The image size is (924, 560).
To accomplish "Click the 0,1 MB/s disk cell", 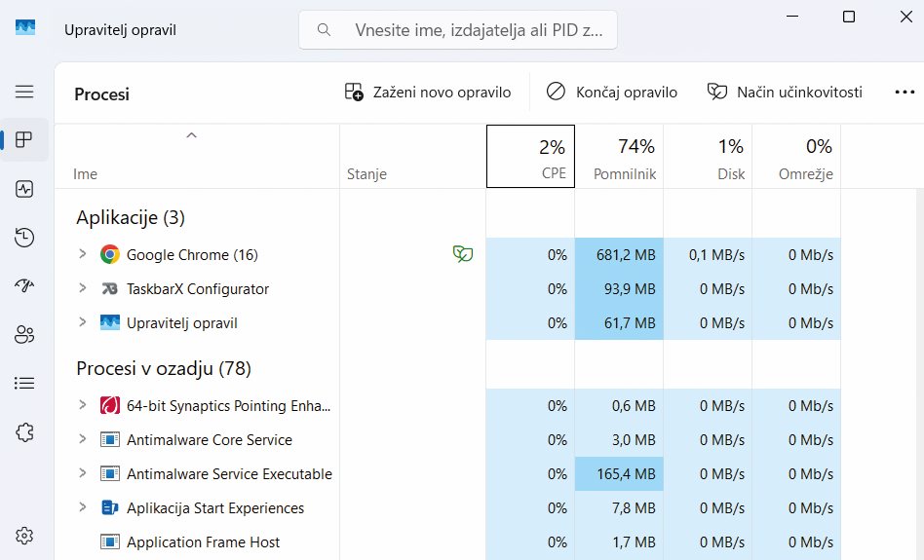I will [708, 255].
